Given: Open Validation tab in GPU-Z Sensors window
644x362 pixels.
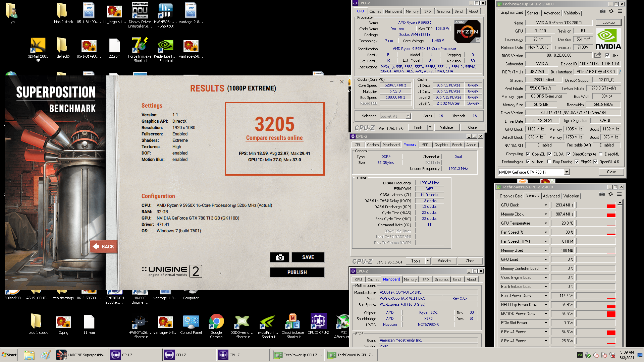Looking at the screenshot, I should pyautogui.click(x=571, y=196).
